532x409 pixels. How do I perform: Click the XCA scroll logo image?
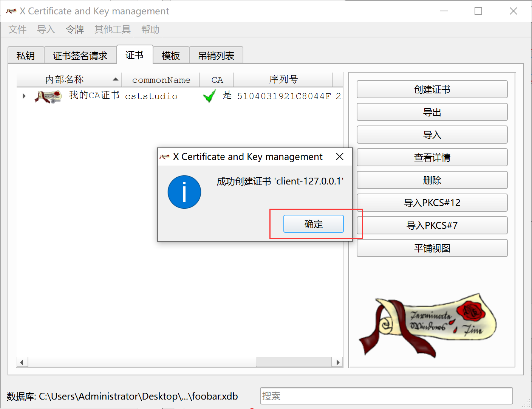[x=427, y=325]
